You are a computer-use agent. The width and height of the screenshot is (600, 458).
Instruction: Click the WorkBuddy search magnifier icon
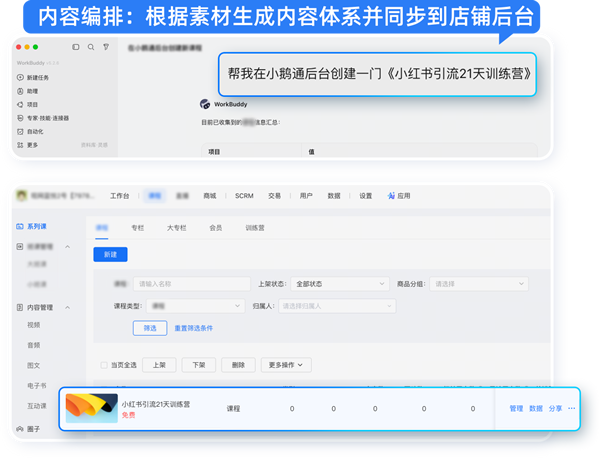click(x=91, y=47)
